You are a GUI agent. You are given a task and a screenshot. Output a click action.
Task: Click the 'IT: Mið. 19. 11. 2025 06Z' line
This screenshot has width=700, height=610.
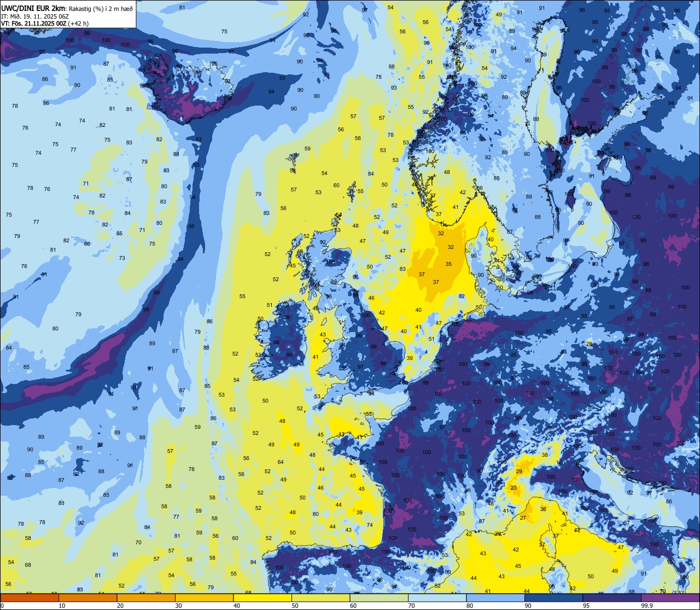(34, 16)
